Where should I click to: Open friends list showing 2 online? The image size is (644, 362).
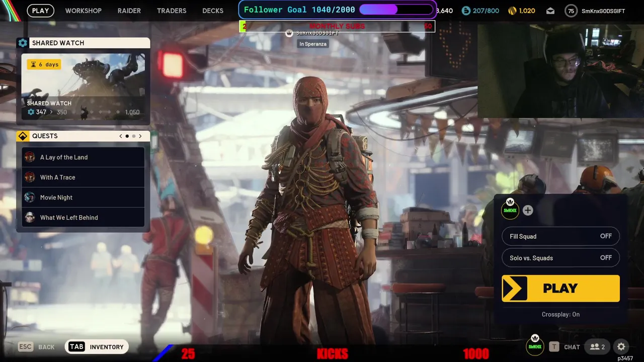(x=597, y=346)
